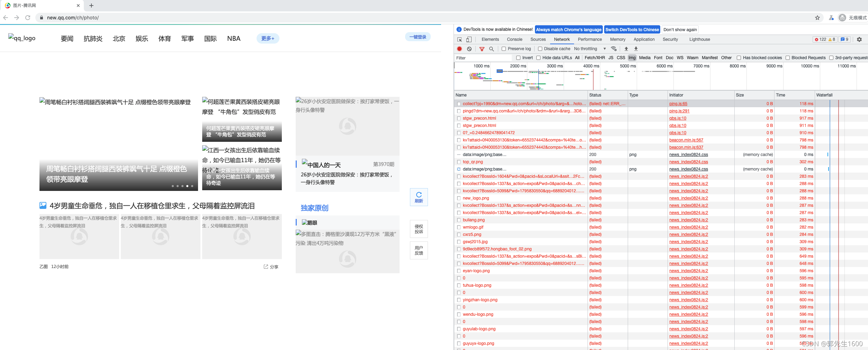Open network search with magnifier icon
The width and height of the screenshot is (868, 350).
click(x=491, y=49)
